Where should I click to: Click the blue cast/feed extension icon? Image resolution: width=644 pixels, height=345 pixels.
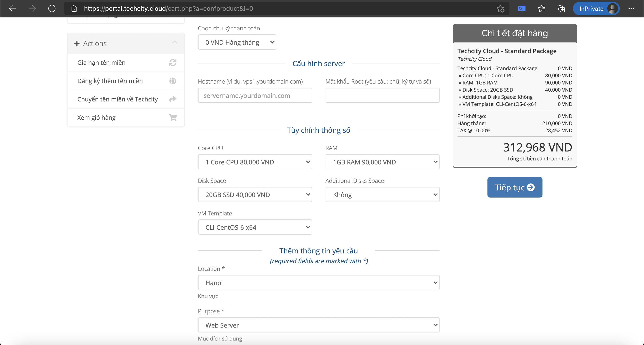(521, 9)
